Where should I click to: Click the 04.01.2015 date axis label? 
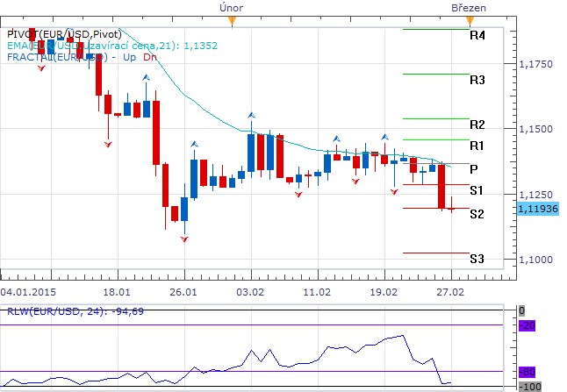[29, 291]
